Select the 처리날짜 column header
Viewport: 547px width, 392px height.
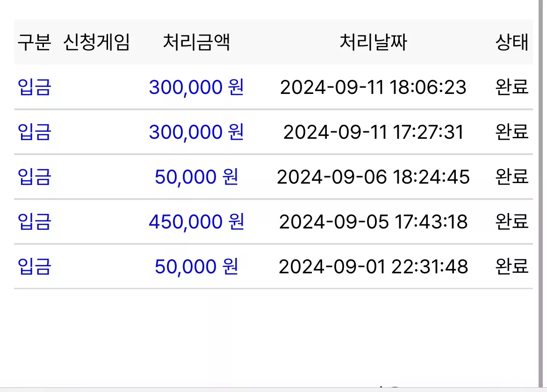point(373,43)
